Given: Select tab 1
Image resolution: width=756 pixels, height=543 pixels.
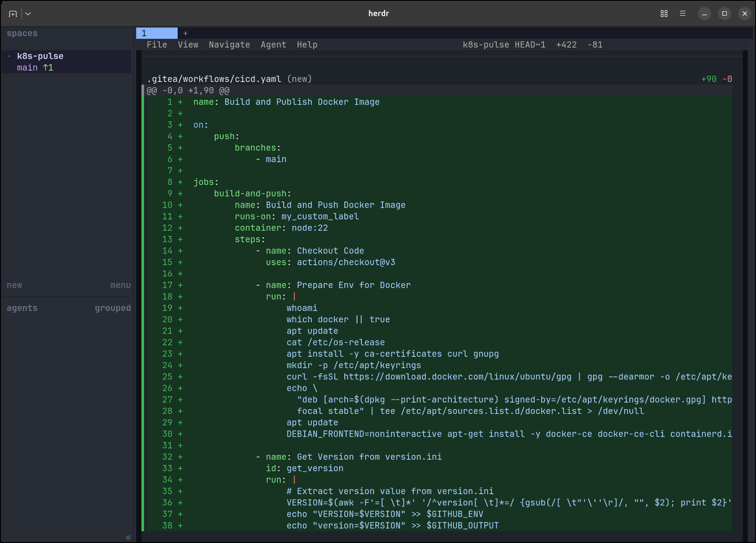Looking at the screenshot, I should click(157, 33).
